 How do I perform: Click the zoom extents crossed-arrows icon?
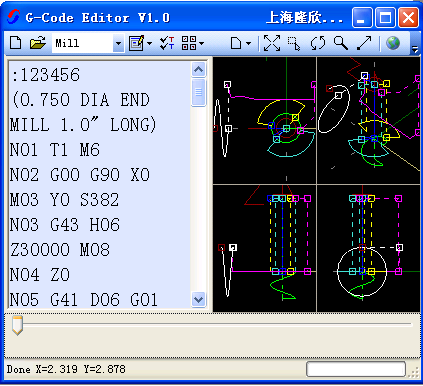point(272,43)
